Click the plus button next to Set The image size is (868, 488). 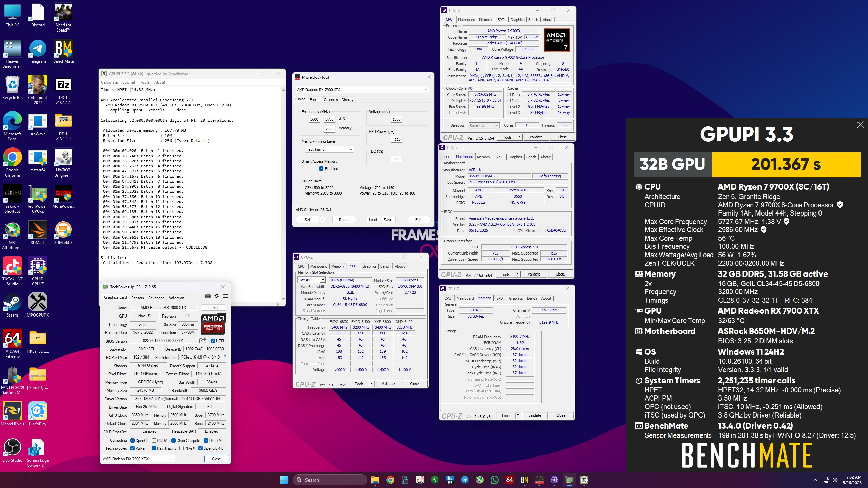[323, 220]
